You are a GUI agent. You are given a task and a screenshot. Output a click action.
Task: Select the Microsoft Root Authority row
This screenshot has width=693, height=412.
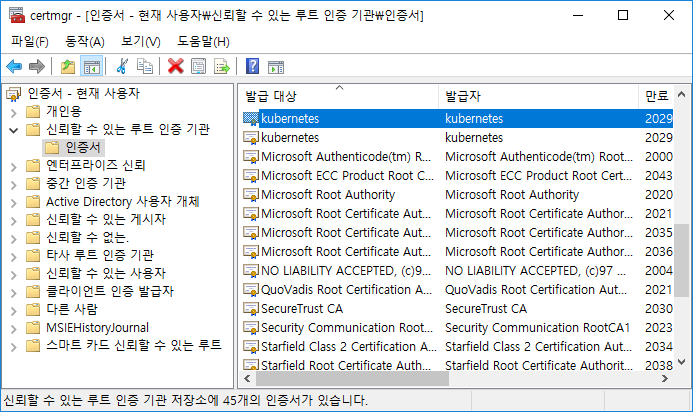point(457,195)
